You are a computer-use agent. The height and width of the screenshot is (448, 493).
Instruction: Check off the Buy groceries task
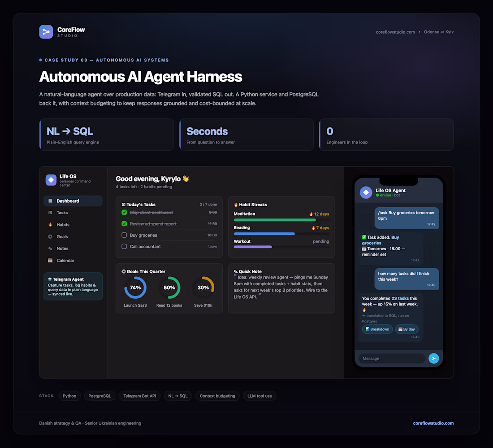coord(124,235)
